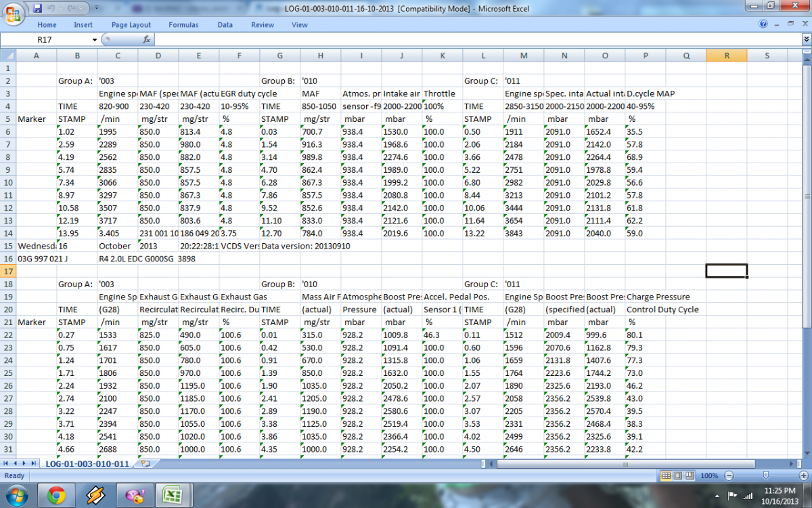Undo the last action
Screen dimensions: 812x508
point(52,8)
